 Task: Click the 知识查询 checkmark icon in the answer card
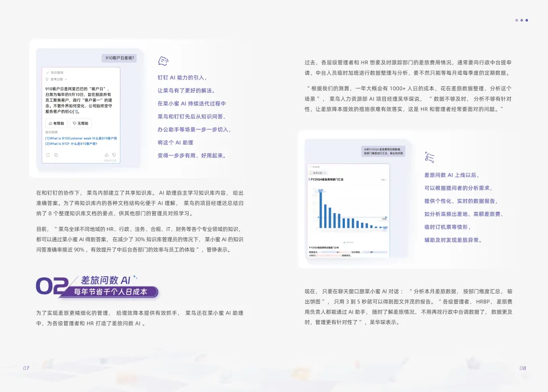coord(48,72)
